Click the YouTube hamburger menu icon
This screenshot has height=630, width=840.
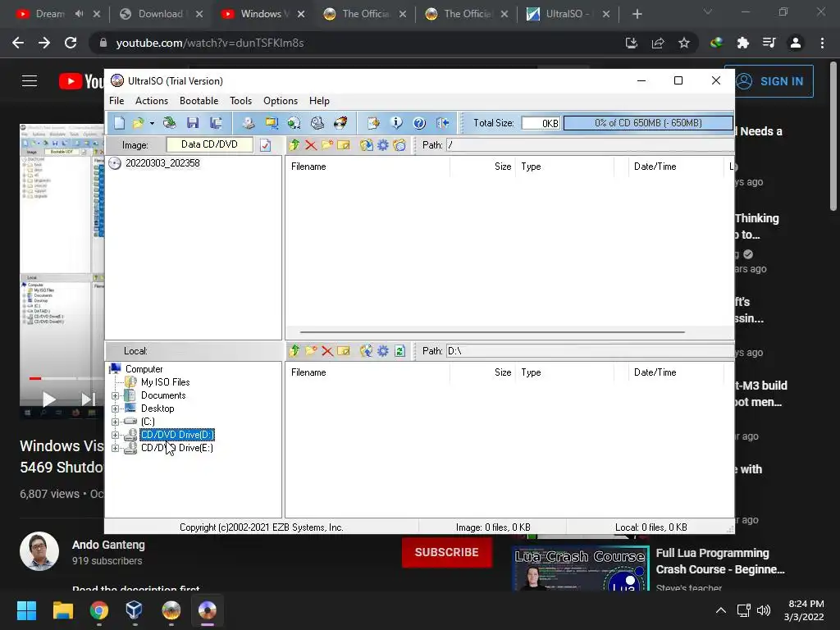(30, 81)
